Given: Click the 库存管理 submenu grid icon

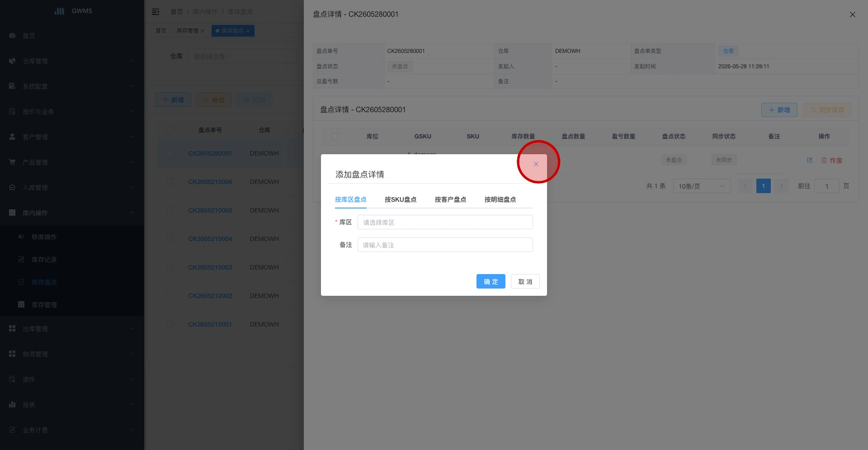Looking at the screenshot, I should click(21, 304).
